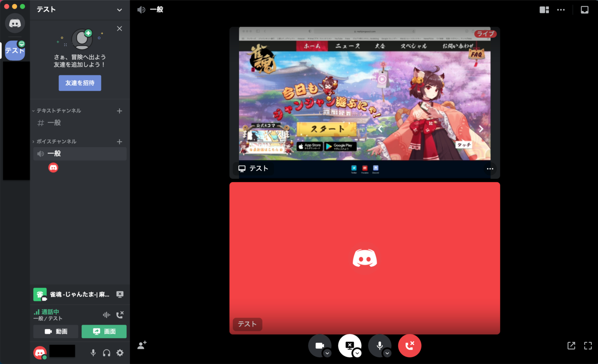Screen dimensions: 598x364
Task: Mute microphone in user panel
Action: [x=93, y=353]
